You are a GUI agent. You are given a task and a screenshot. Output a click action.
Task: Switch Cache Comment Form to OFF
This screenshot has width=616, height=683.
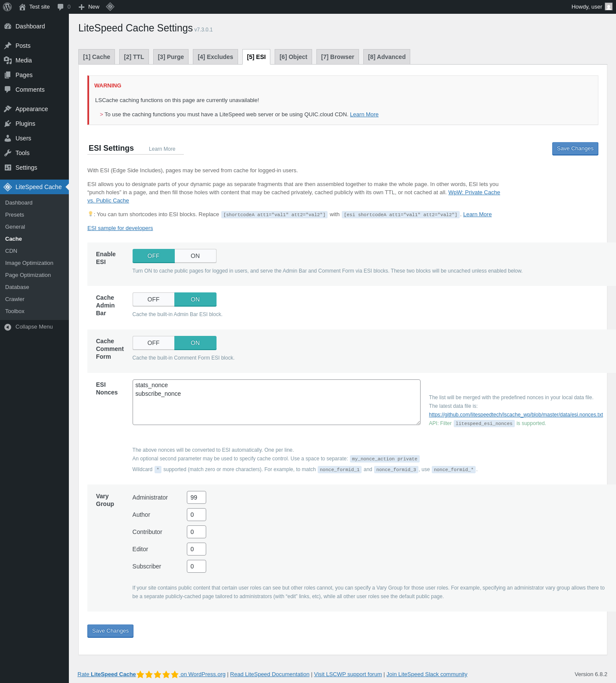coord(153,343)
